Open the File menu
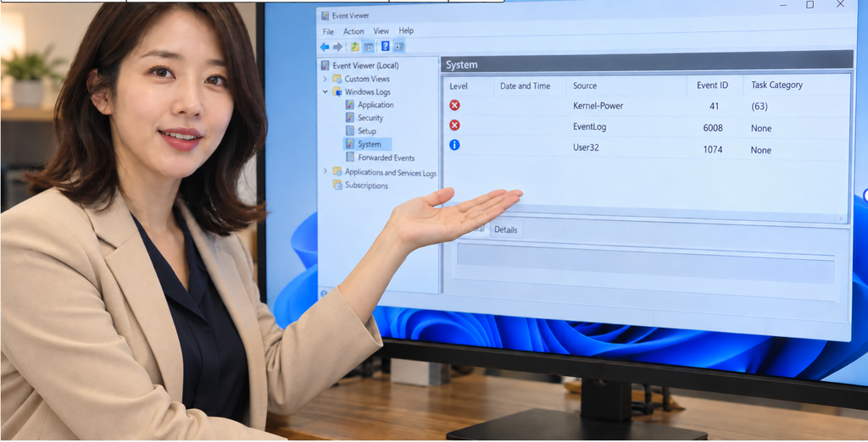The image size is (868, 442). (x=328, y=31)
